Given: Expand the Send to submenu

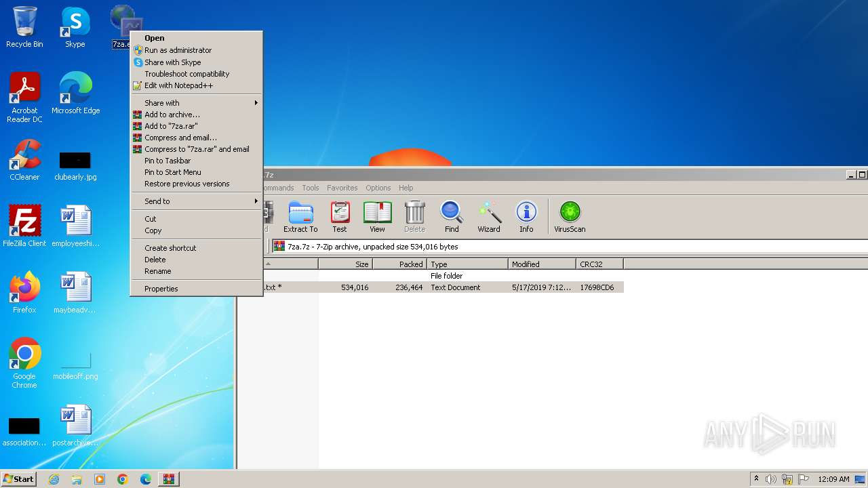Looking at the screenshot, I should (196, 201).
